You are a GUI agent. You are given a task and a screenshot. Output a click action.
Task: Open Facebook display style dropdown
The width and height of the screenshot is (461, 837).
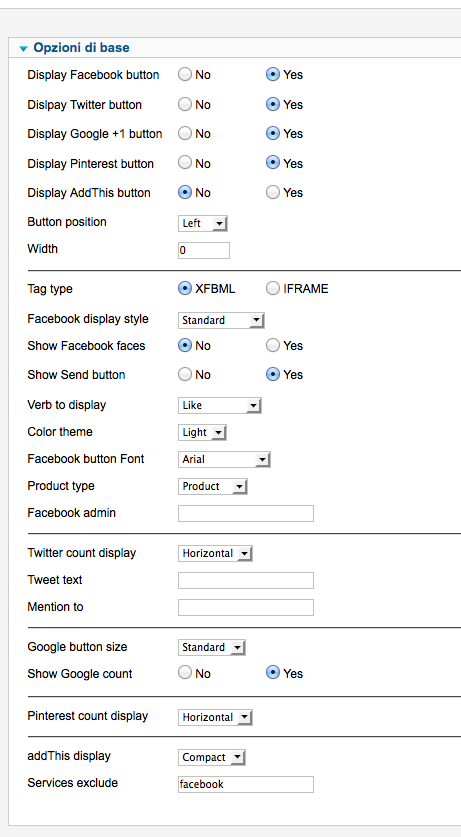tap(221, 320)
